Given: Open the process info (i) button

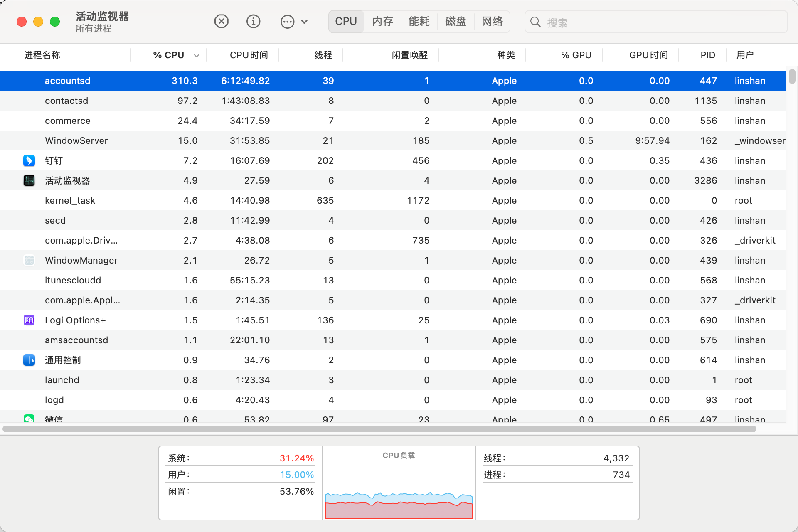Looking at the screenshot, I should pos(253,21).
